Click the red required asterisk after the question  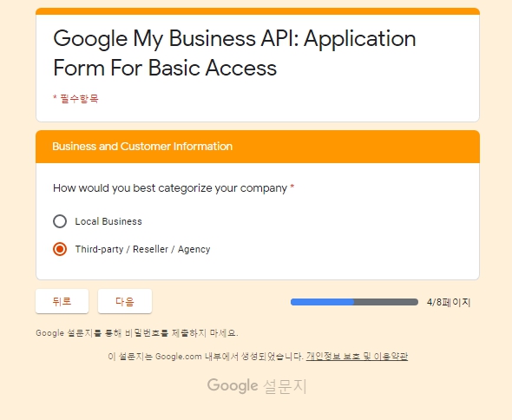click(x=292, y=187)
